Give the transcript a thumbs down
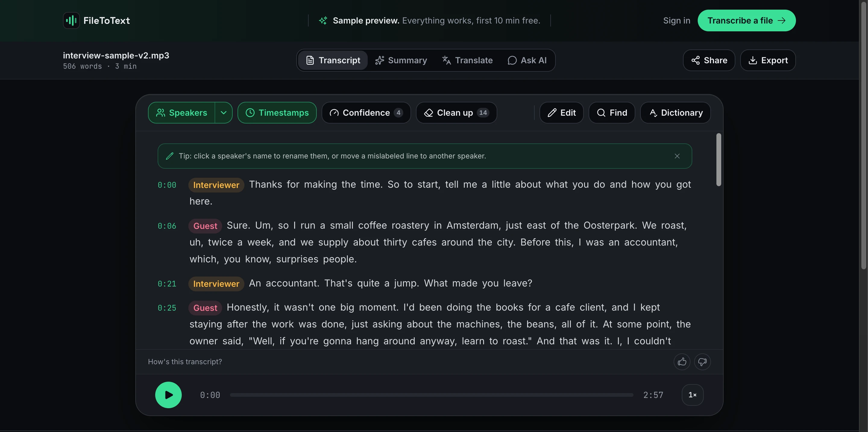868x432 pixels. click(702, 362)
